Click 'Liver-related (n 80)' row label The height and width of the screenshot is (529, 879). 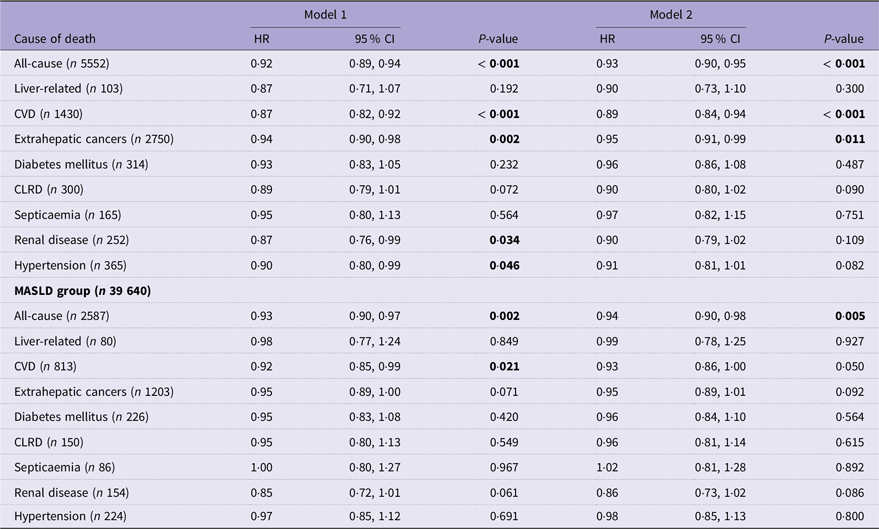(x=65, y=341)
